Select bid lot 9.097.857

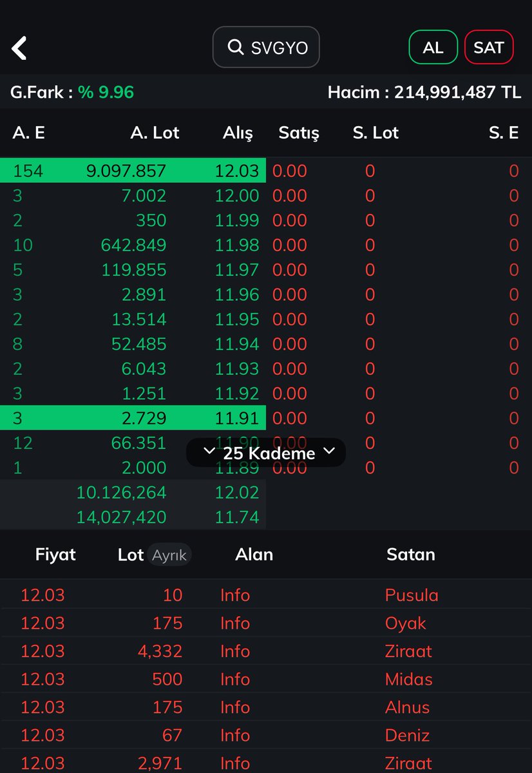126,171
